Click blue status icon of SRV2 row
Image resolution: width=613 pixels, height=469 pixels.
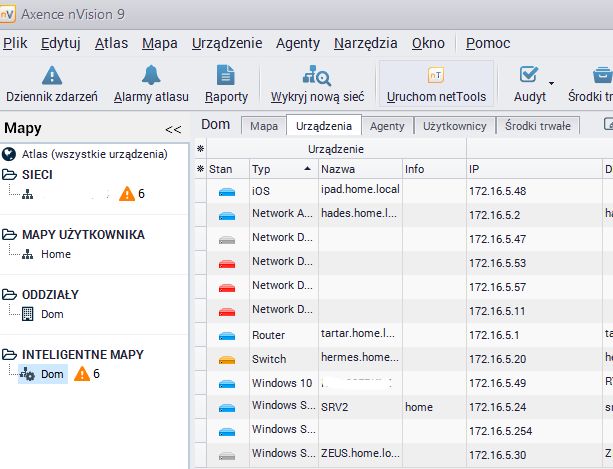point(227,408)
